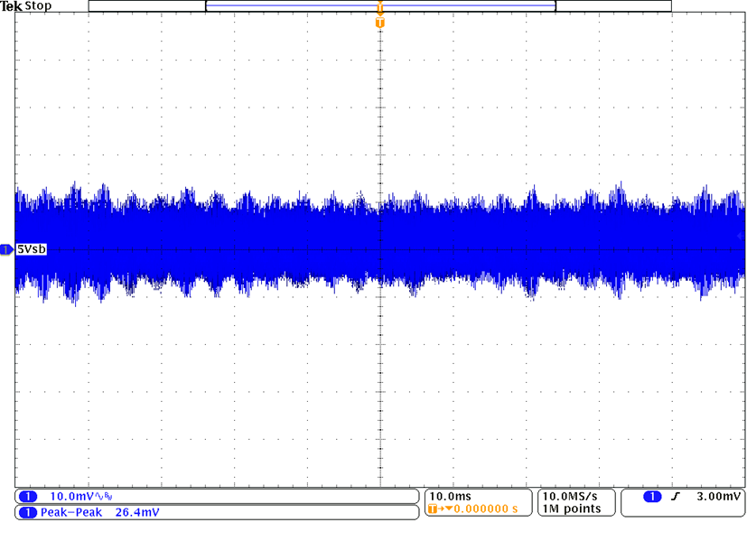Click the 10.0MS/s sample rate readout

[570, 496]
